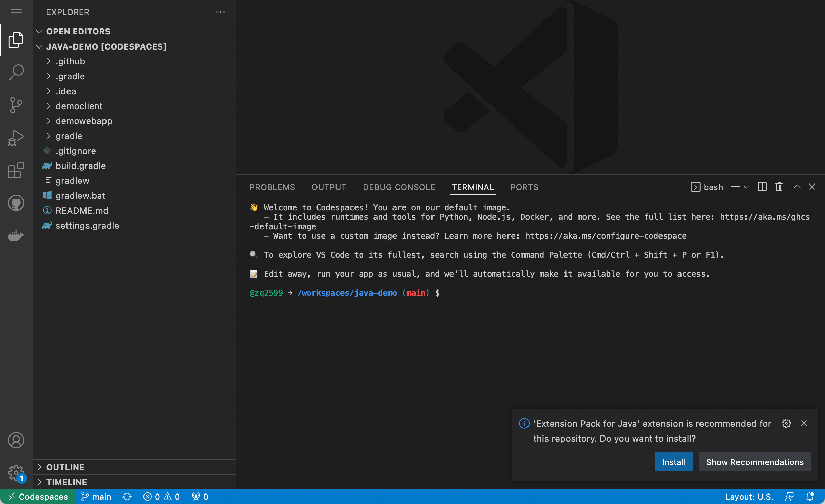Expand the Timeline section
Viewport: 825px width, 504px height.
[x=134, y=482]
